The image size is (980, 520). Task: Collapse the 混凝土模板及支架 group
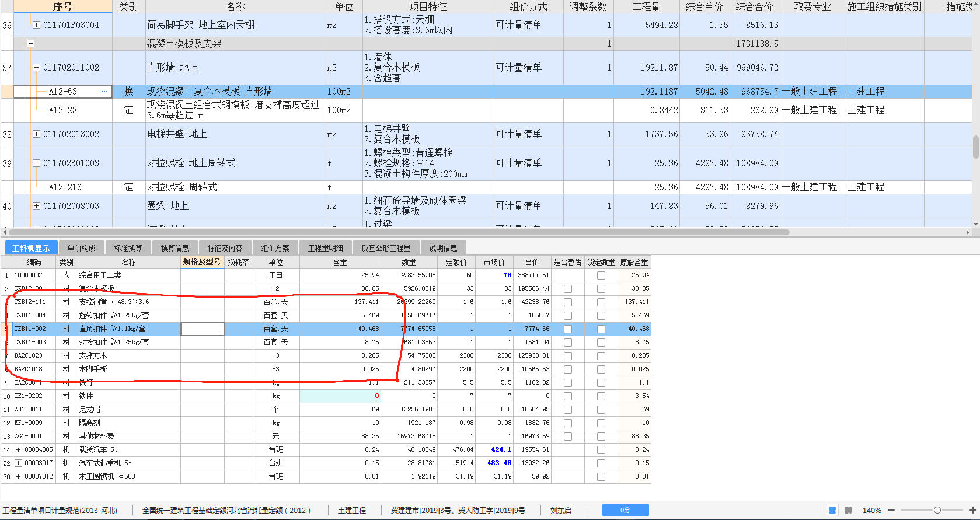[30, 44]
